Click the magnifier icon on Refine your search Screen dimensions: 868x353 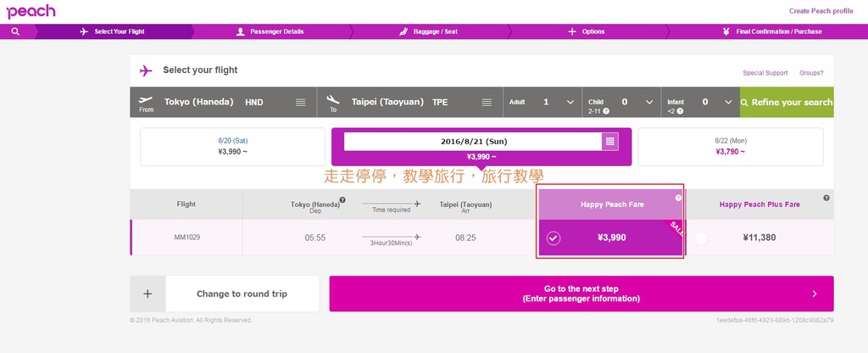tap(744, 103)
